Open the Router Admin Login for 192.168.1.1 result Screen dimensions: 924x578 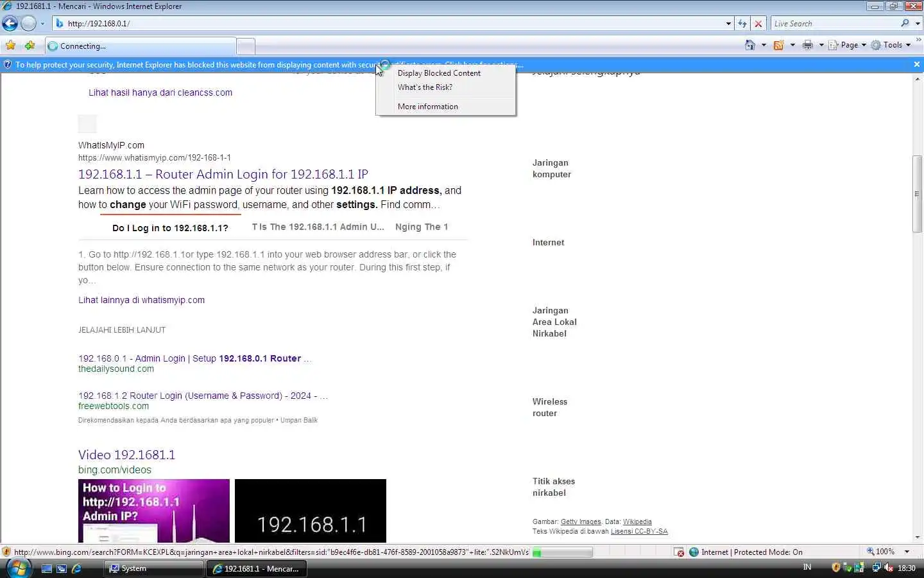point(223,174)
